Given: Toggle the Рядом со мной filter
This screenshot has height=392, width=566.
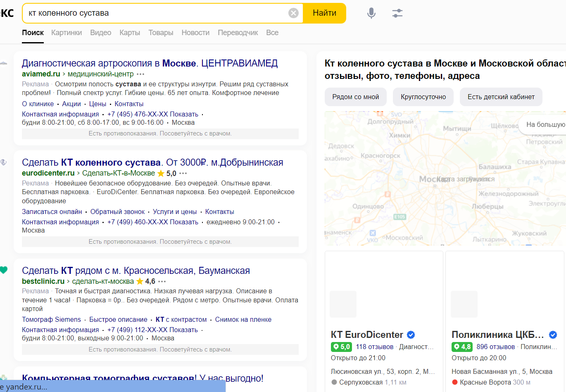Looking at the screenshot, I should (x=356, y=97).
